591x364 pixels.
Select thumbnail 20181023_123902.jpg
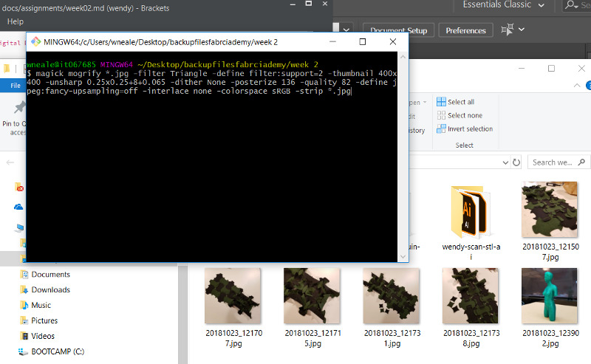coord(550,308)
